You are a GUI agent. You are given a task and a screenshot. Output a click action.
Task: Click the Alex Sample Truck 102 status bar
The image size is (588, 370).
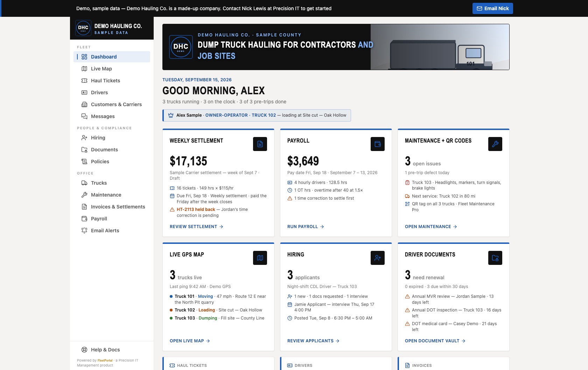[x=257, y=115]
